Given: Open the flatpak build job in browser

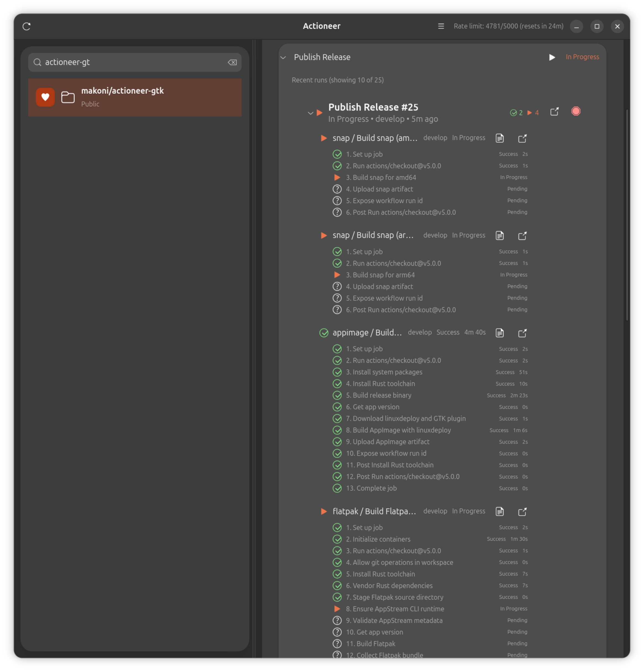Looking at the screenshot, I should [x=523, y=512].
